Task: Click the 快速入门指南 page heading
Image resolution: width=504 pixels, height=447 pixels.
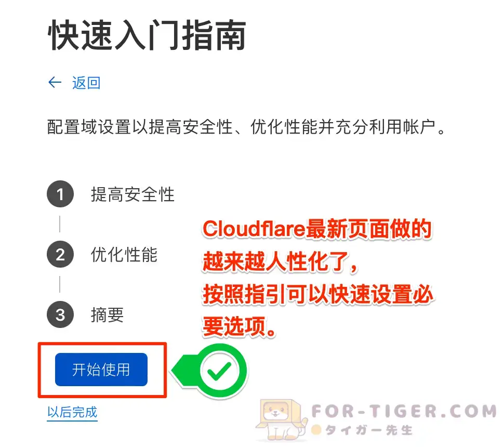Action: [x=147, y=35]
